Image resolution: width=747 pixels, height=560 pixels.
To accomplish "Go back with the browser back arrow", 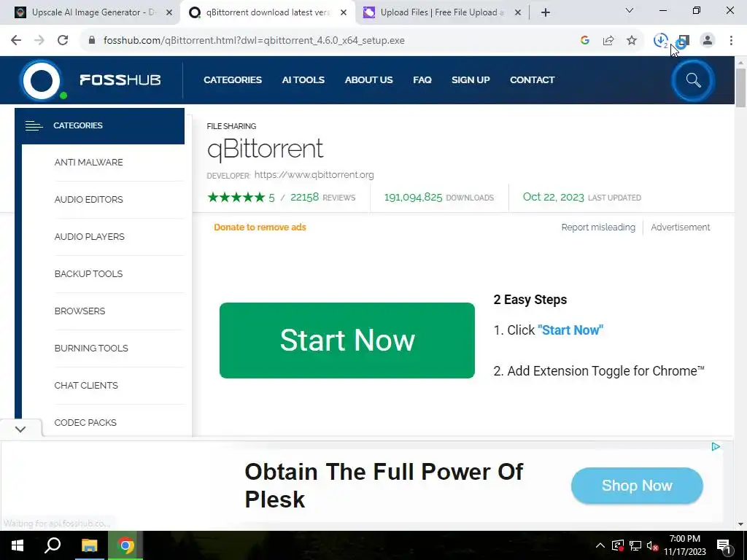I will (16, 41).
